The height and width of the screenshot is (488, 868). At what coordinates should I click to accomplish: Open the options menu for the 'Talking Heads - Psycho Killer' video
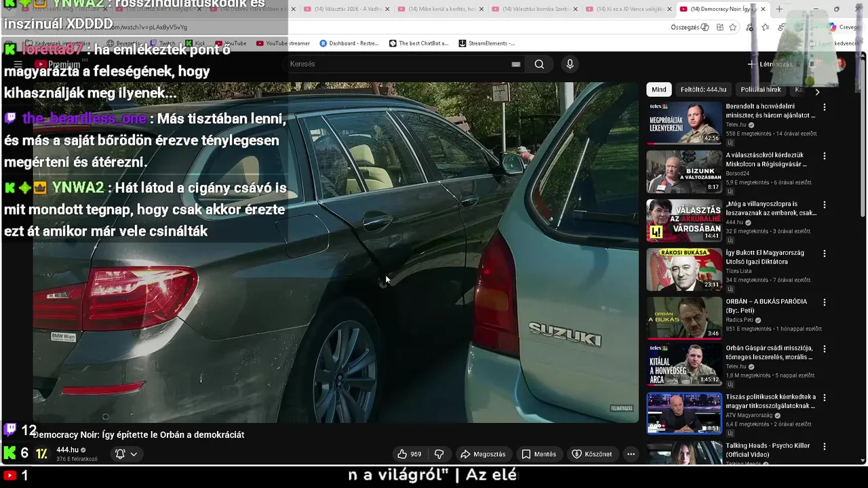(825, 447)
